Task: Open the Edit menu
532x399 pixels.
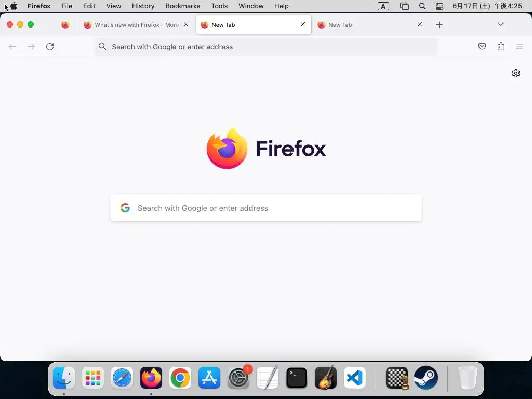Action: point(89,6)
